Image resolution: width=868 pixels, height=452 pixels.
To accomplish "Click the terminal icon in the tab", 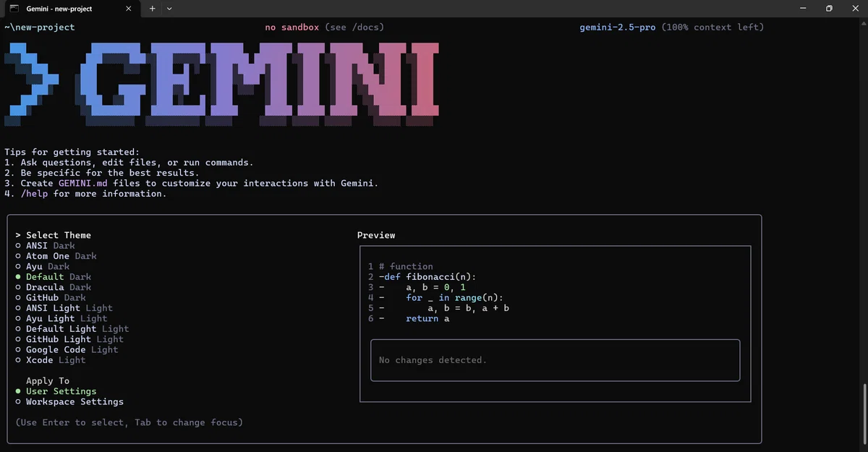I will 14,8.
